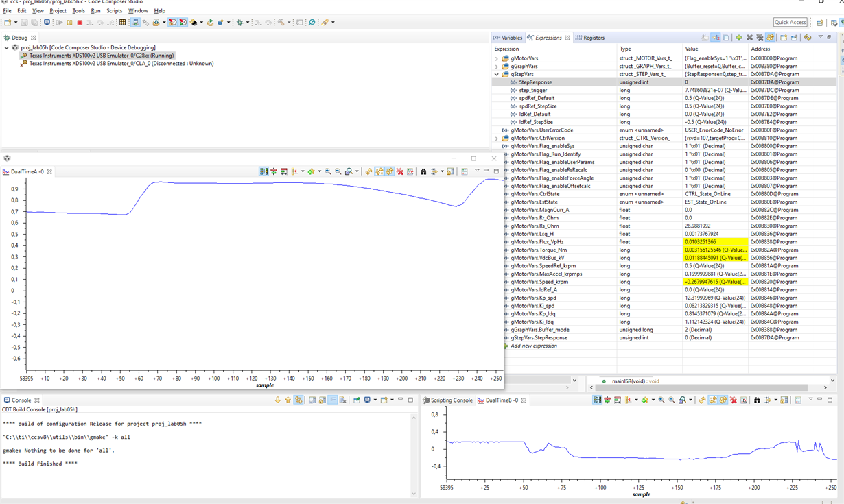844x504 pixels.
Task: Toggle continuous refresh in DualTimeA graph
Action: click(390, 171)
